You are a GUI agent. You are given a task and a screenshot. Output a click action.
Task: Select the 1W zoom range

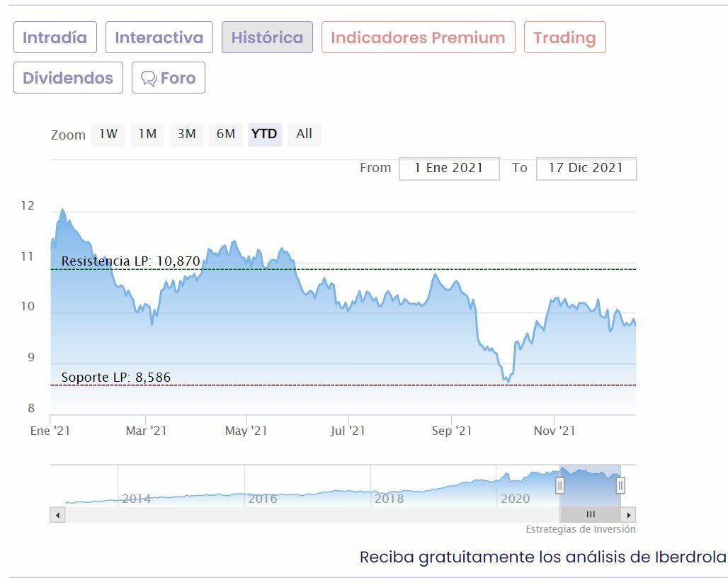(x=108, y=134)
